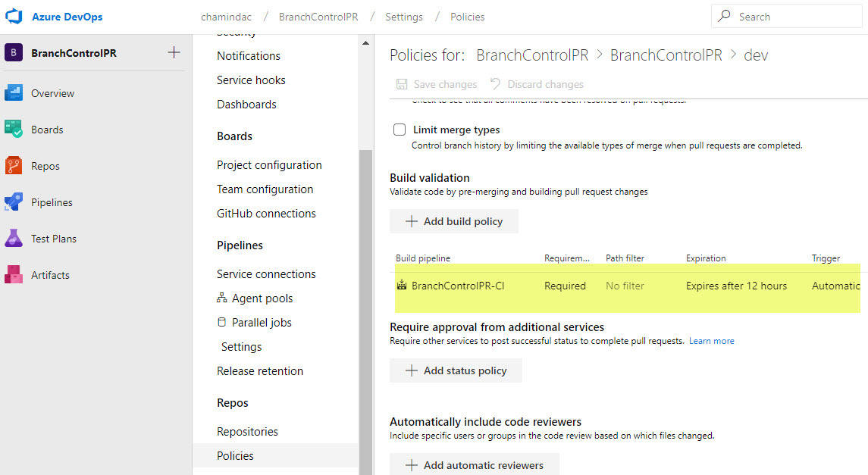Open the GitHub connections page
This screenshot has height=475, width=868.
(266, 213)
